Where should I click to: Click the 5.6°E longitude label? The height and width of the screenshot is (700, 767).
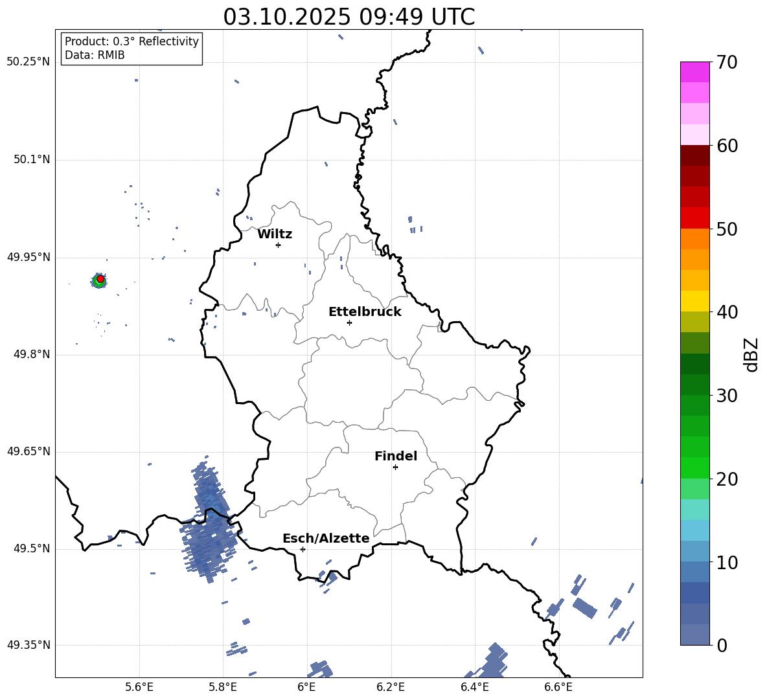pos(139,687)
